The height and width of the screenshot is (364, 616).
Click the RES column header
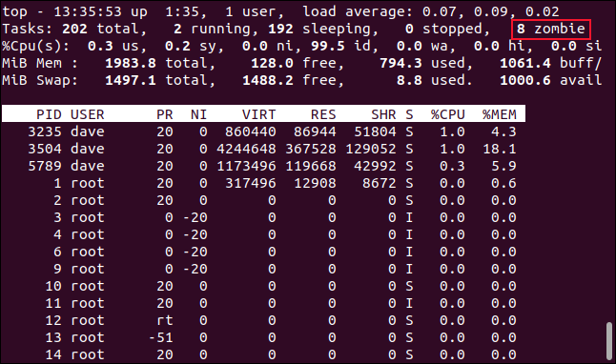(323, 114)
